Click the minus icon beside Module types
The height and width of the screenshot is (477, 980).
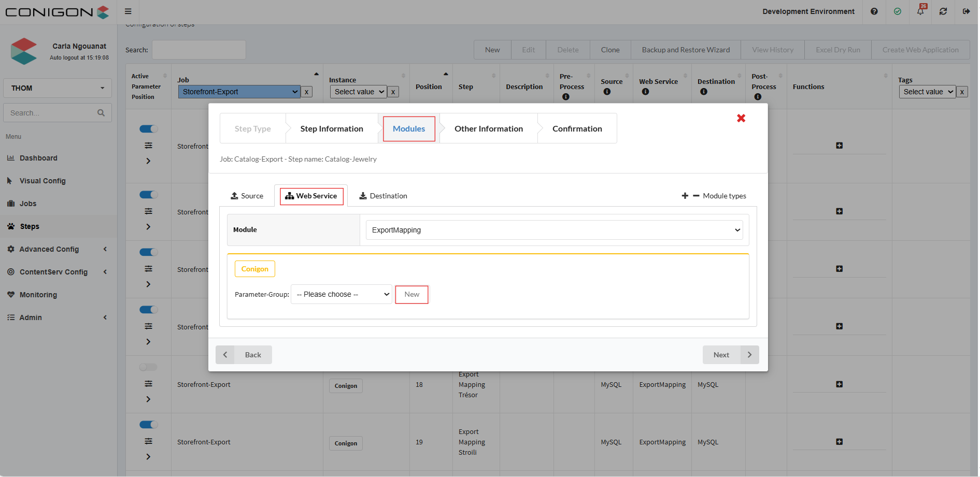point(696,196)
